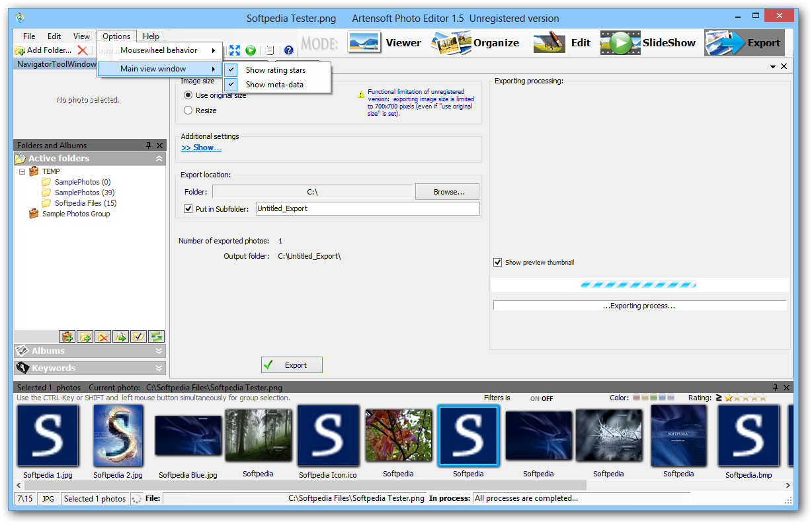Click the Albums photo stack icon
This screenshot has width=812, height=524.
tap(22, 351)
